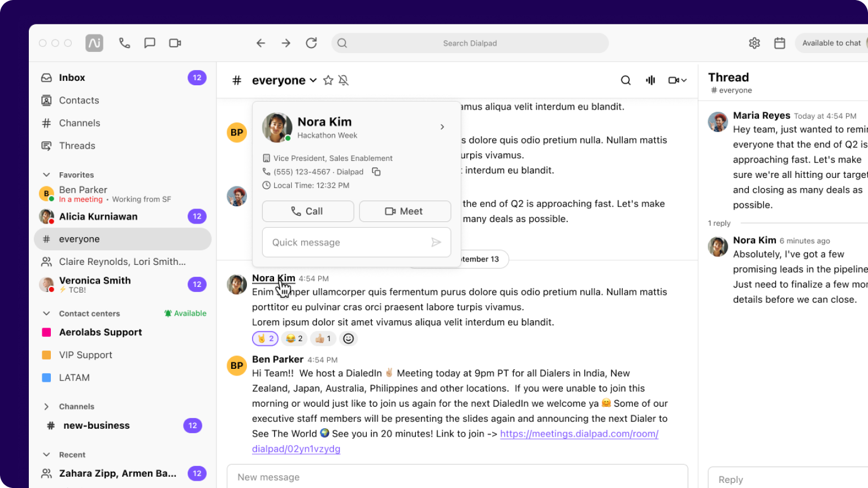Image resolution: width=868 pixels, height=488 pixels.
Task: Click the thread Reply field
Action: coord(788,479)
